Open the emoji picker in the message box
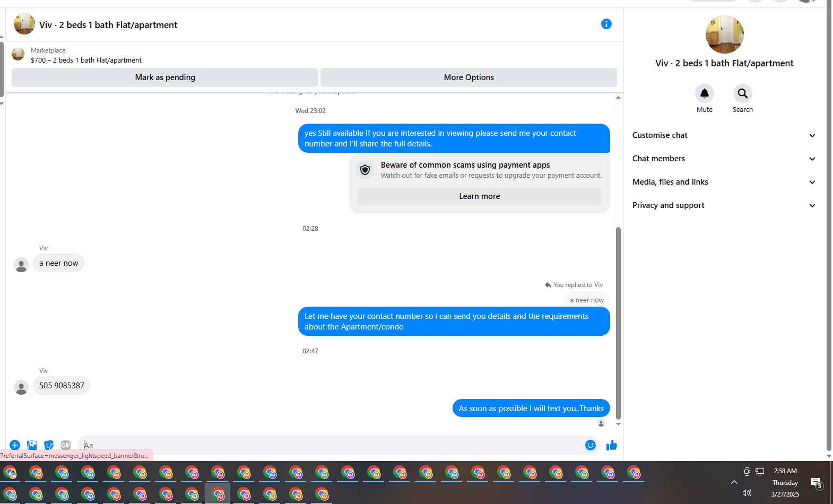Screen dimensions: 833x504 click(x=591, y=445)
